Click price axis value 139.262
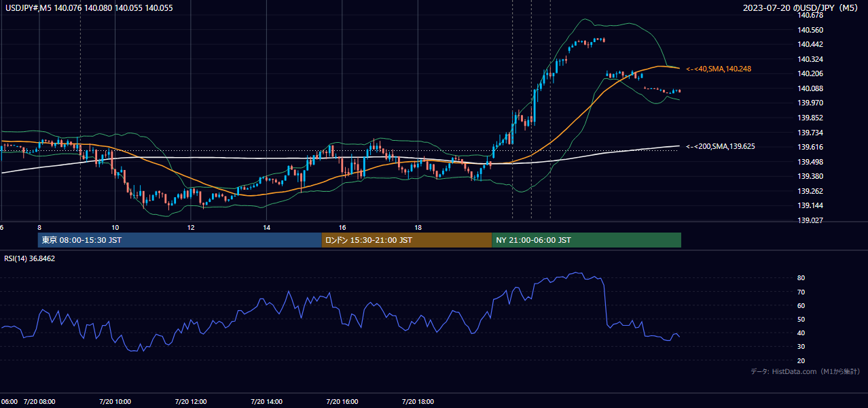Screen dimensions: 868x408 811,191
